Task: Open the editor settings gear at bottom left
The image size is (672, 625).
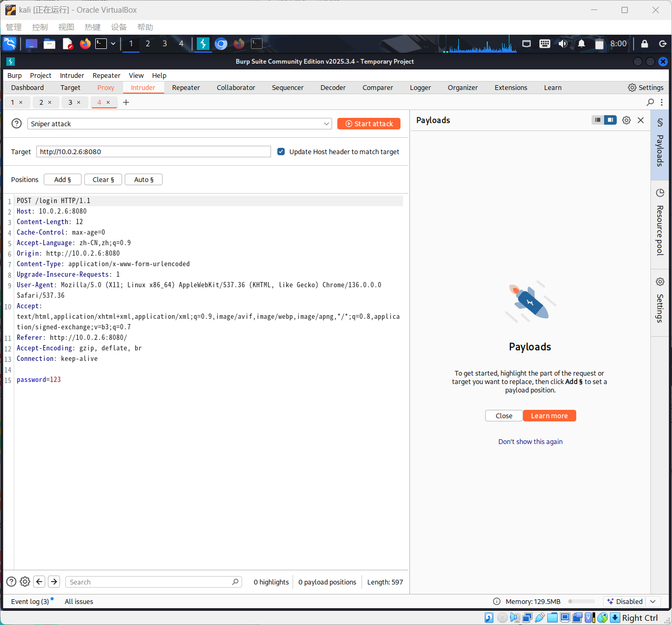Action: (25, 581)
